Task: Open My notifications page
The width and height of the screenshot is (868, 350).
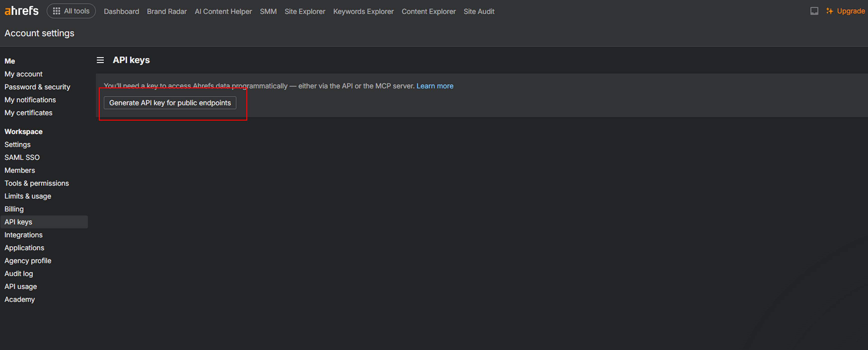Action: [30, 100]
